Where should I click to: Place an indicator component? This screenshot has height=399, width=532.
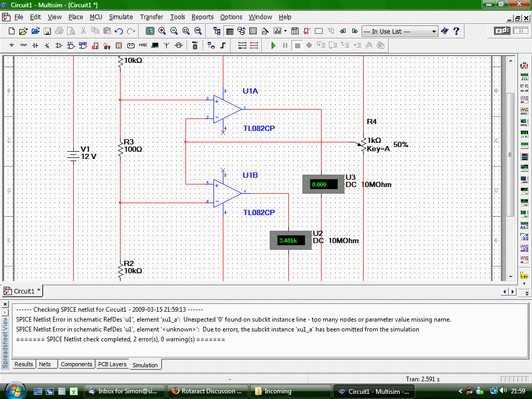tap(119, 45)
